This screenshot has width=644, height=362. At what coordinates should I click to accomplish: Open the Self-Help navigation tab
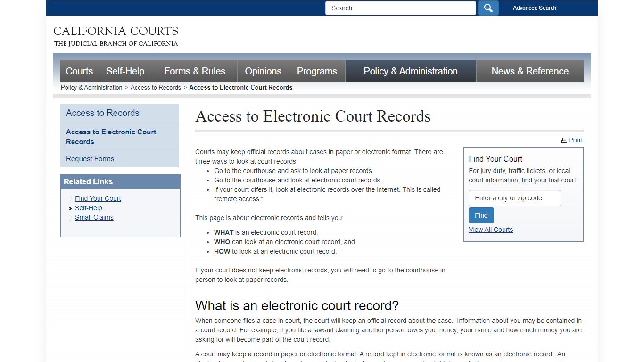[x=125, y=71]
